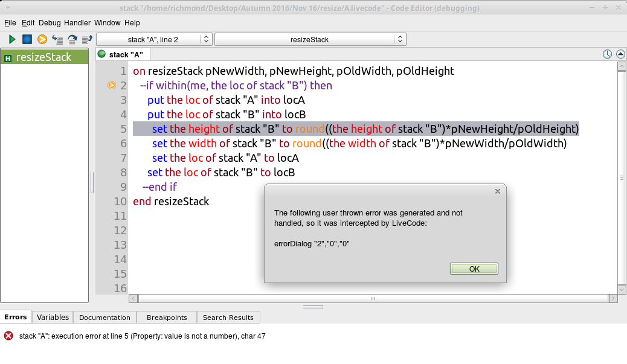
Task: Switch to the Variables tab
Action: (53, 317)
